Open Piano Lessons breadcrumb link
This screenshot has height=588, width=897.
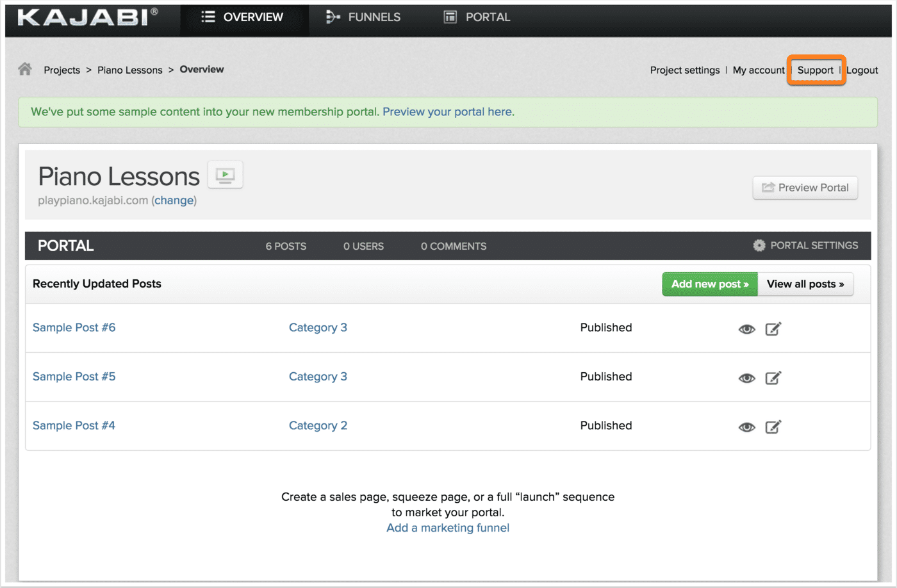(130, 70)
